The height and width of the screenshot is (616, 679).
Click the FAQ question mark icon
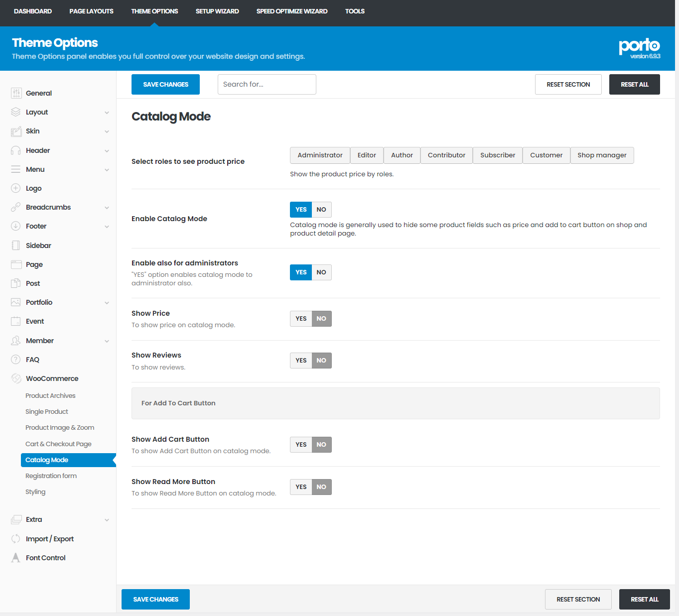tap(16, 360)
